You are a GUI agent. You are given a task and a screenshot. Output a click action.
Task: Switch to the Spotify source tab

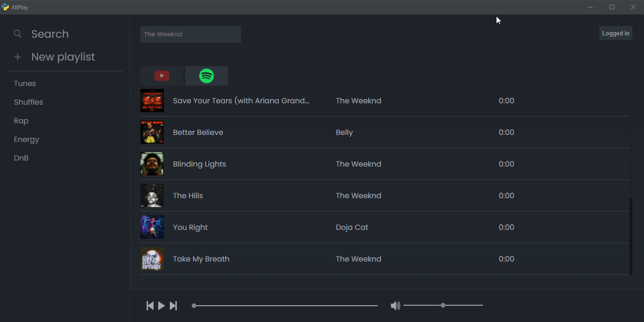pos(207,76)
